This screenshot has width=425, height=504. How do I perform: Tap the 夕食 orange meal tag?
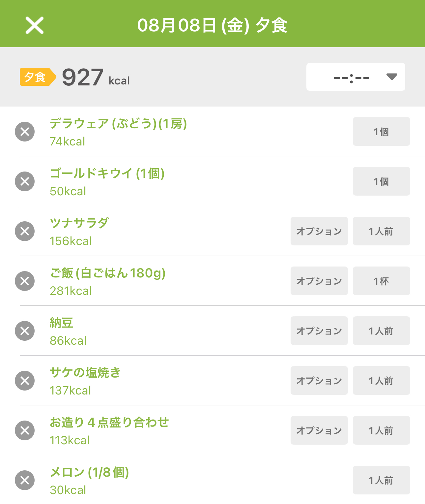point(38,77)
